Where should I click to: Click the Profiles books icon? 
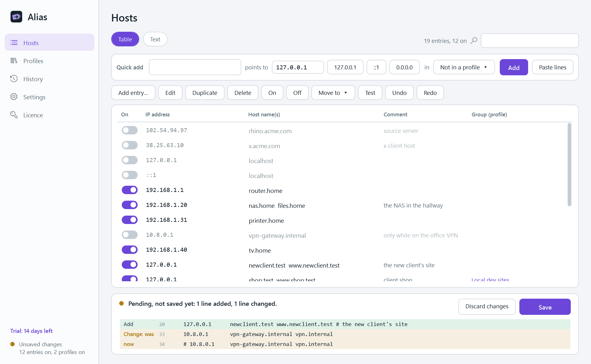14,61
